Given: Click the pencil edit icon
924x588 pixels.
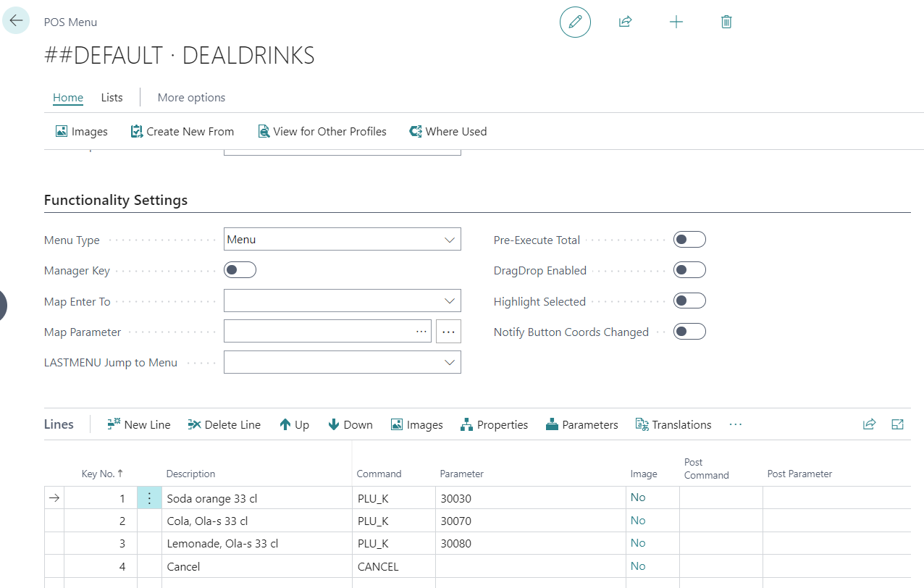Looking at the screenshot, I should (575, 22).
